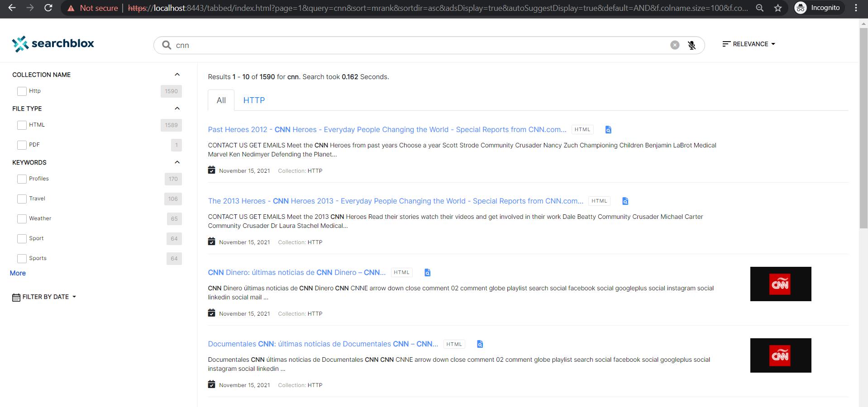Click the calendar icon of Past Heroes 2012 result
This screenshot has height=407, width=868.
211,170
